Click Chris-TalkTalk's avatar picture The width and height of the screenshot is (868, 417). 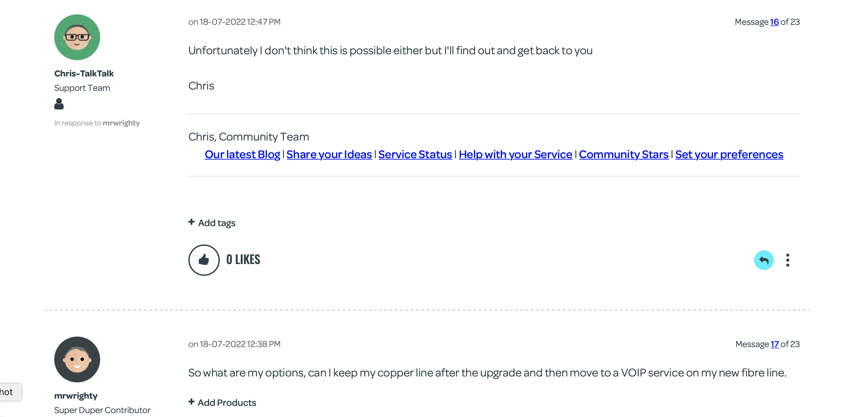[77, 37]
